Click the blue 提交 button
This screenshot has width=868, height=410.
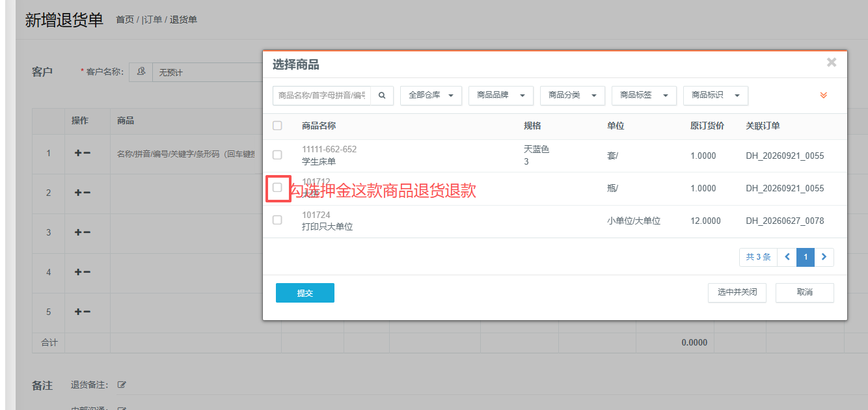point(305,293)
